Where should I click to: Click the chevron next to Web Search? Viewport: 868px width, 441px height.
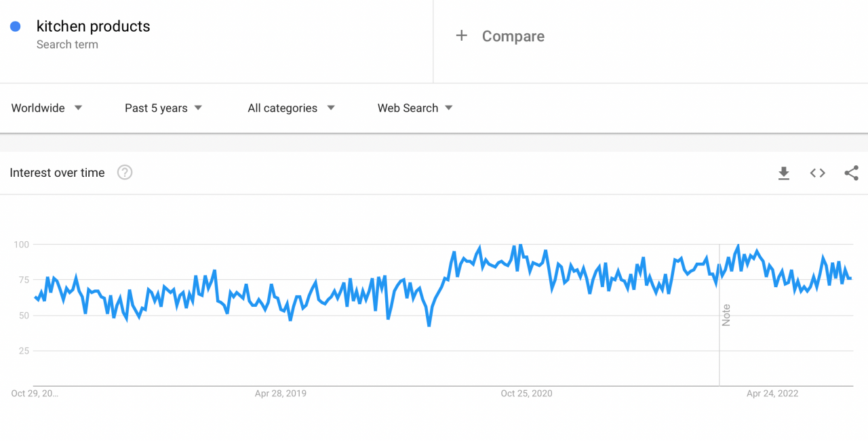pos(450,108)
